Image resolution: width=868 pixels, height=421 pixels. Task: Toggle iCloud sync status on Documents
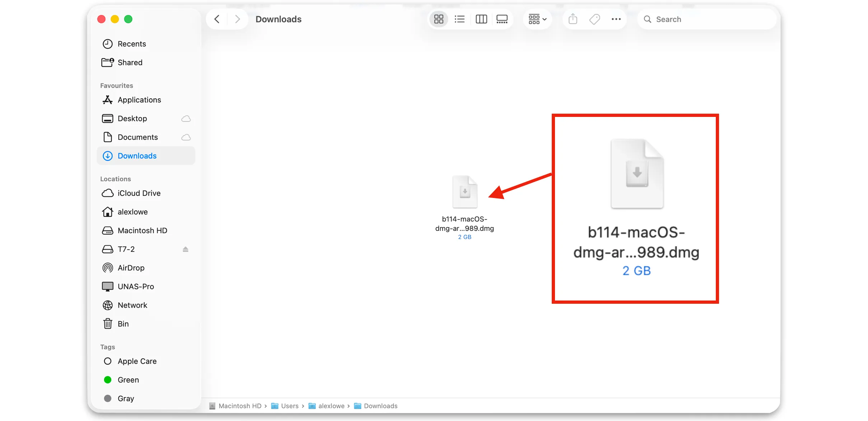coord(186,137)
